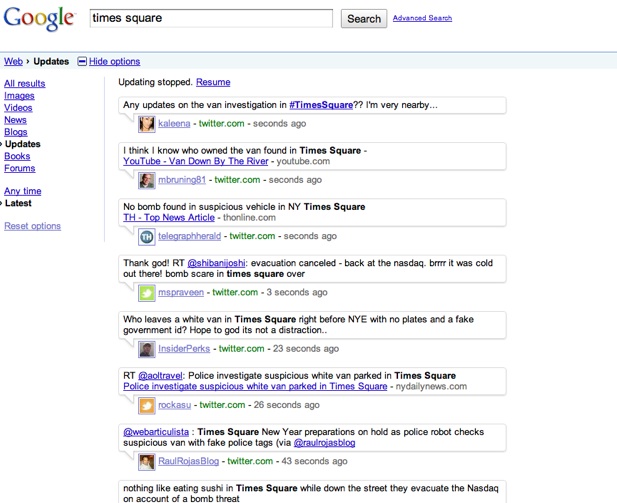The height and width of the screenshot is (503, 617).
Task: Collapse the options panel with Hide options
Action: pyautogui.click(x=113, y=62)
